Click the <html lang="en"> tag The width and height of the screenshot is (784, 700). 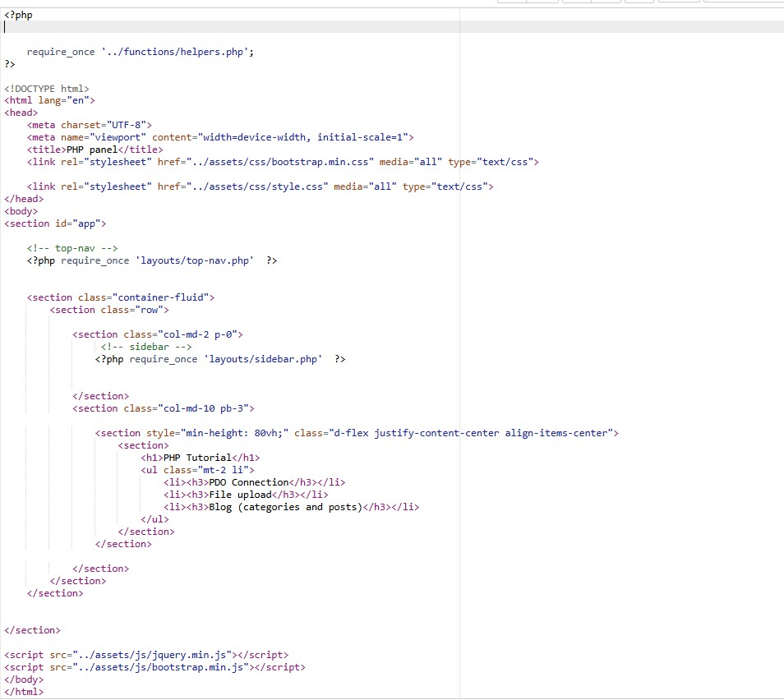[x=49, y=100]
